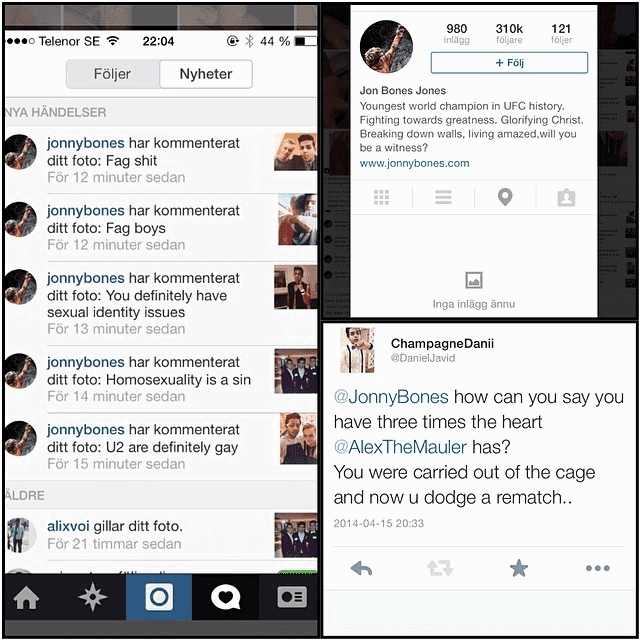The width and height of the screenshot is (640, 640).
Task: Open www.jonnybones.com link
Action: click(x=414, y=163)
